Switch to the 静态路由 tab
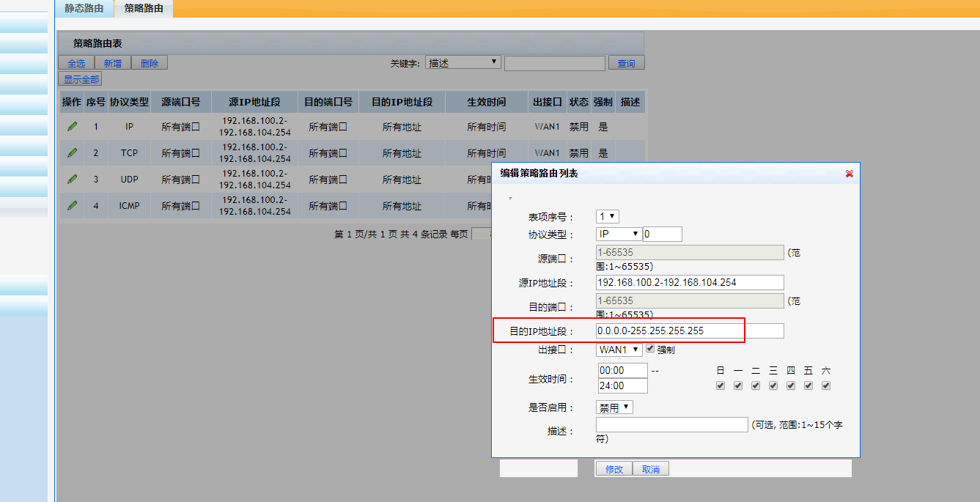 click(84, 9)
